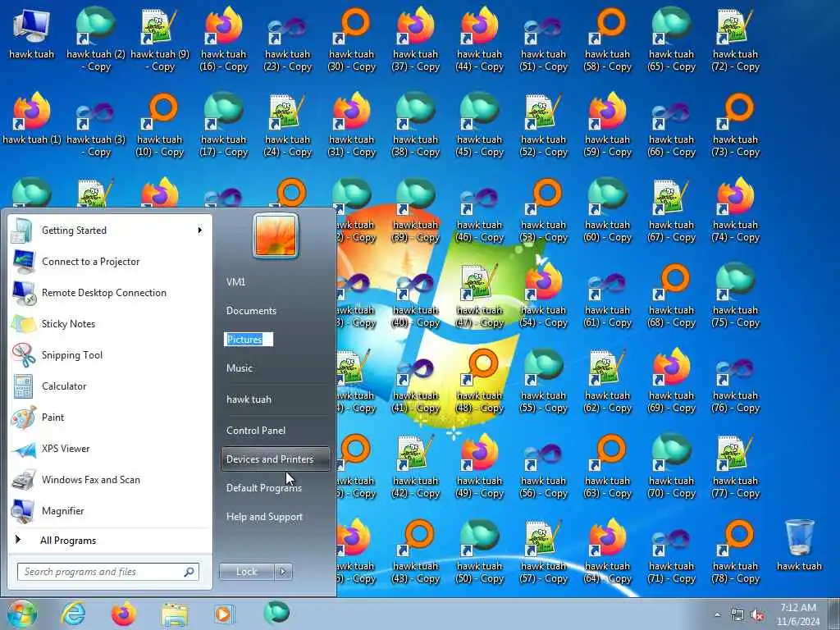
Task: Select the hawk tuah (68) - Copy shortcut
Action: click(x=671, y=294)
